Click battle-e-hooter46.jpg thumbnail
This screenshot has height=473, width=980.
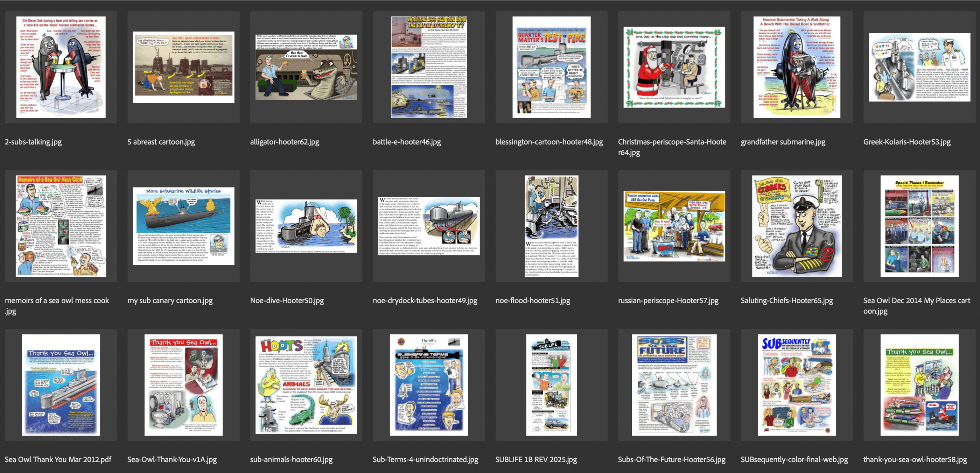pyautogui.click(x=429, y=67)
